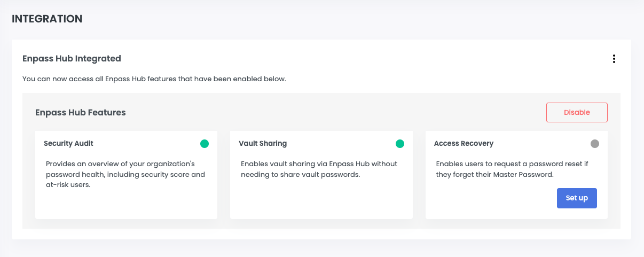The width and height of the screenshot is (644, 257).
Task: Click the password health overview description
Action: [125, 175]
